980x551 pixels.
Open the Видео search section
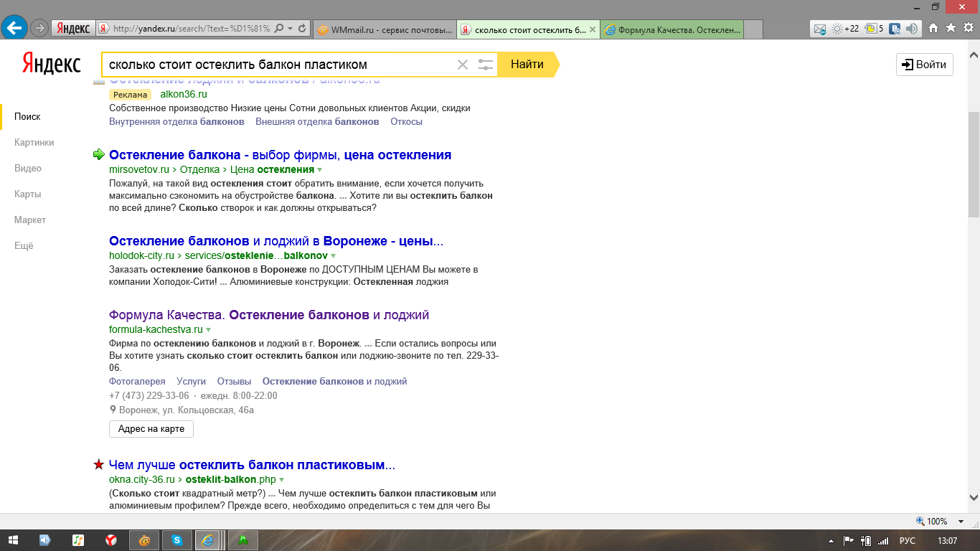[28, 169]
